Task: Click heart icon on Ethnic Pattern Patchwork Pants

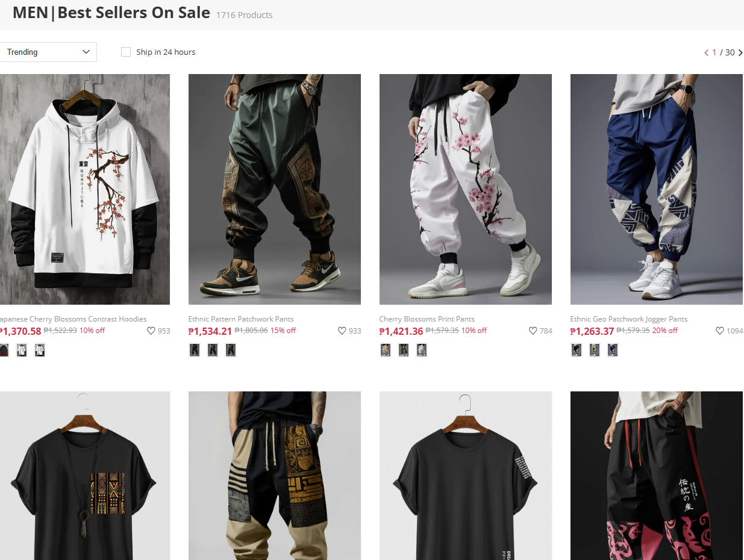Action: [342, 331]
